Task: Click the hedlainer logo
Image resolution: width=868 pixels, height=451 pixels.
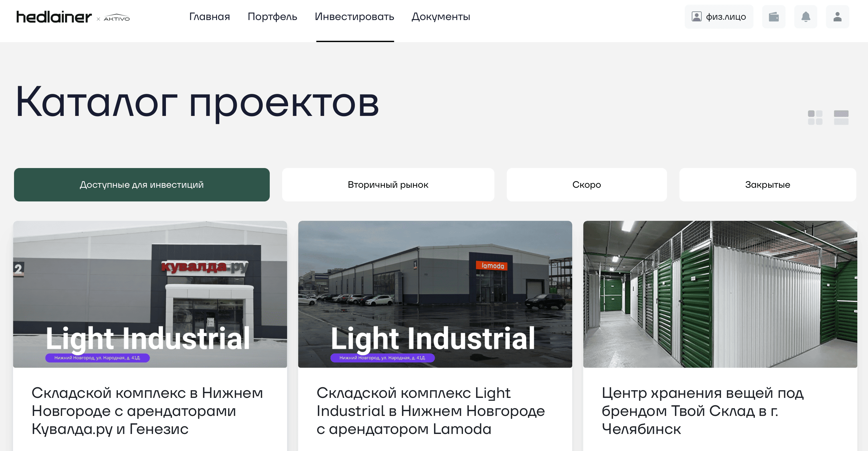Action: click(54, 17)
